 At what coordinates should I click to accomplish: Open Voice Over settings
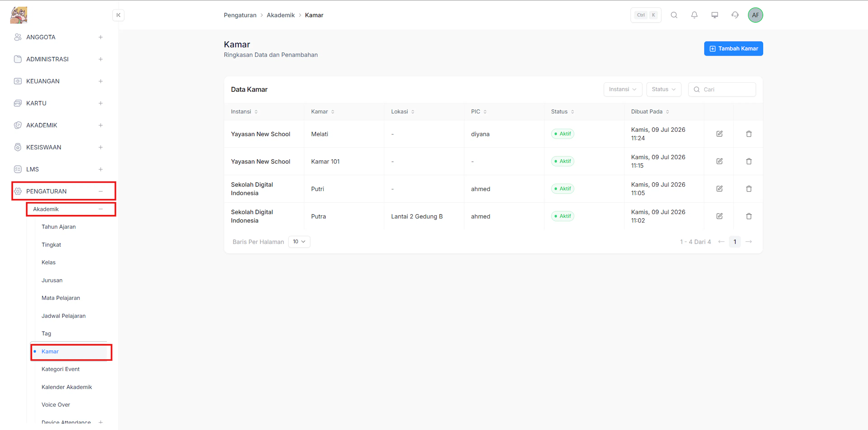pyautogui.click(x=56, y=405)
